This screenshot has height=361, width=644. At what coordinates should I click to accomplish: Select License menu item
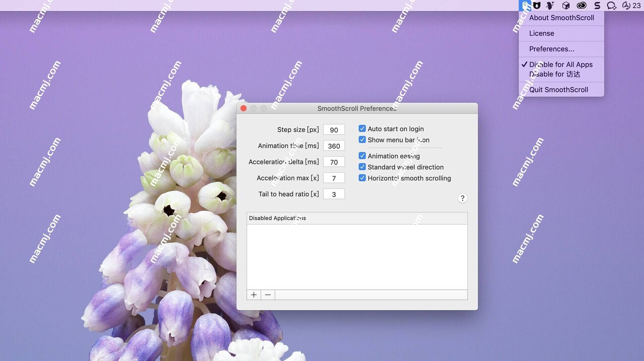pos(561,33)
